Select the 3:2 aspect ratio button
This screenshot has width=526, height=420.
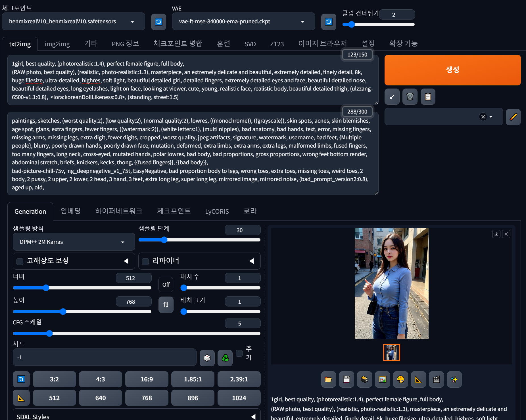tap(54, 379)
